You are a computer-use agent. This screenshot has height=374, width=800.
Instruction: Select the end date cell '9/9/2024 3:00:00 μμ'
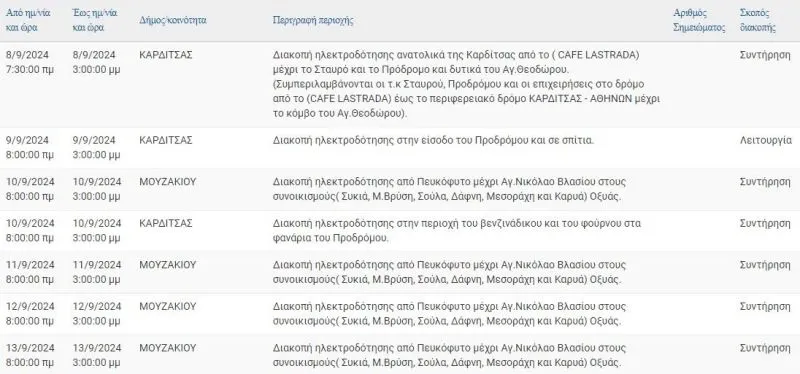click(96, 147)
